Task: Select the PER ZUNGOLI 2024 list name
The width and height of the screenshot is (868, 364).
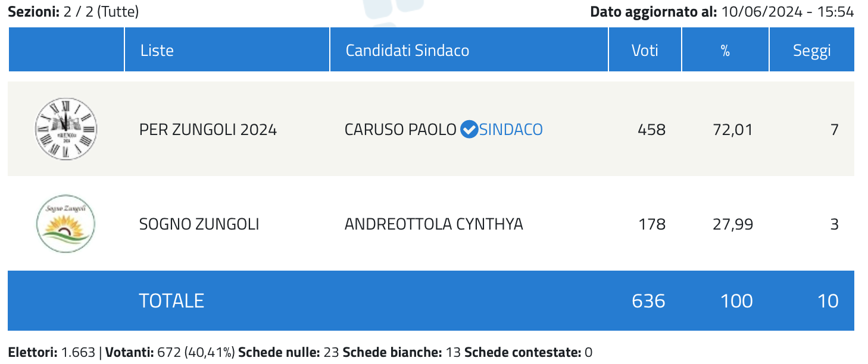Action: (x=208, y=129)
